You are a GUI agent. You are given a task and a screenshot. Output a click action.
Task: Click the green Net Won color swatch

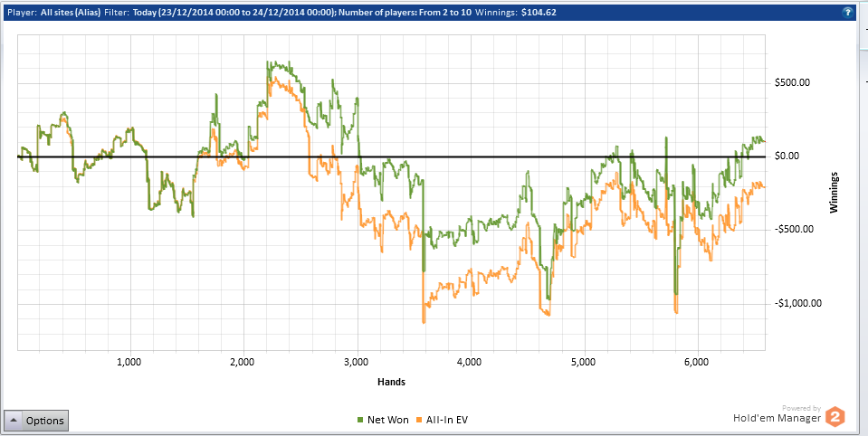click(x=360, y=421)
